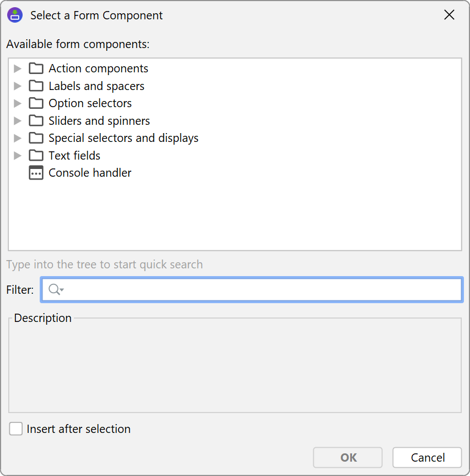Click the Console handler icon
Screen dimensions: 470x476
36,173
